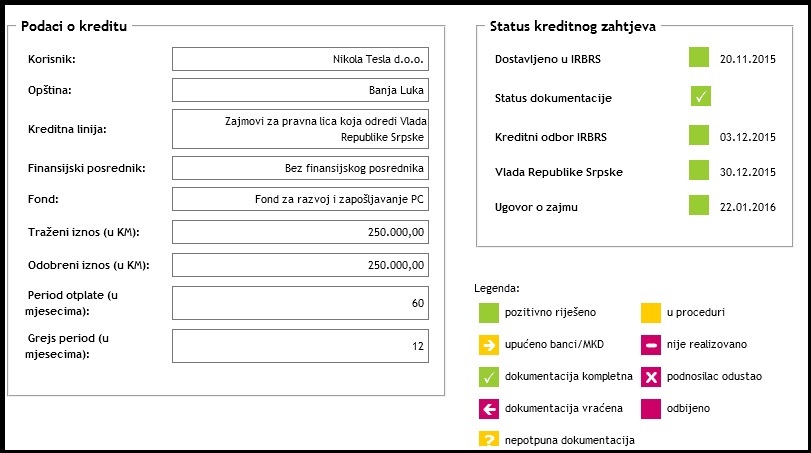Click the yellow 'u proceduri' legend swatch
This screenshot has height=453, width=811.
pyautogui.click(x=650, y=313)
